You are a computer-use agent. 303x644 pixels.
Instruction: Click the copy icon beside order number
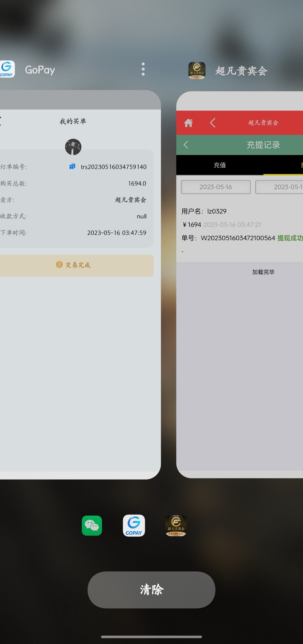[72, 167]
